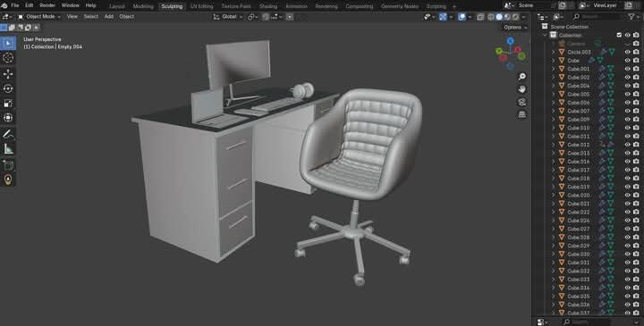Select the Add Cube tool

(x=8, y=165)
